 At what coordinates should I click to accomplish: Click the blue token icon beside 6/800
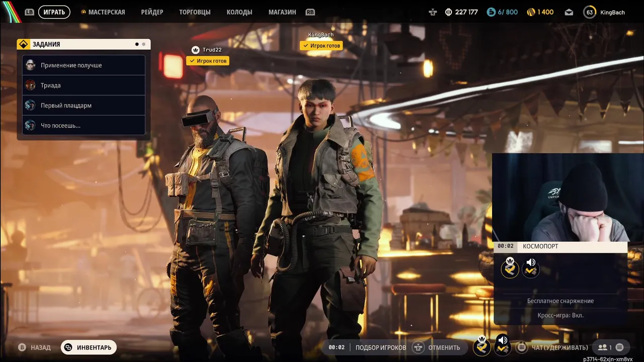[x=491, y=12]
